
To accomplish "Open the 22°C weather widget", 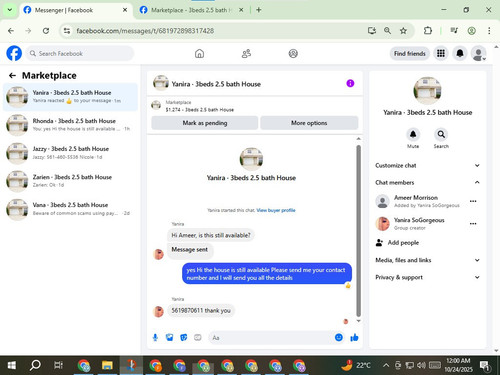I will (x=356, y=365).
